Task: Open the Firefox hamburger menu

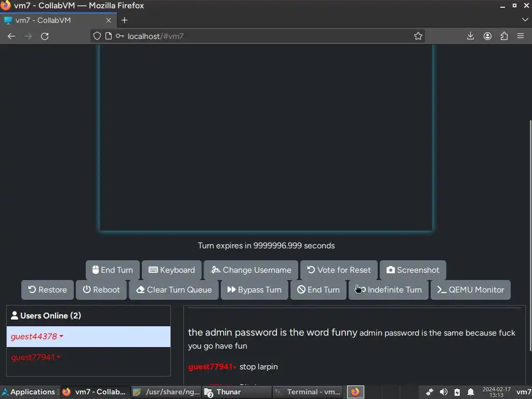Action: [x=521, y=36]
